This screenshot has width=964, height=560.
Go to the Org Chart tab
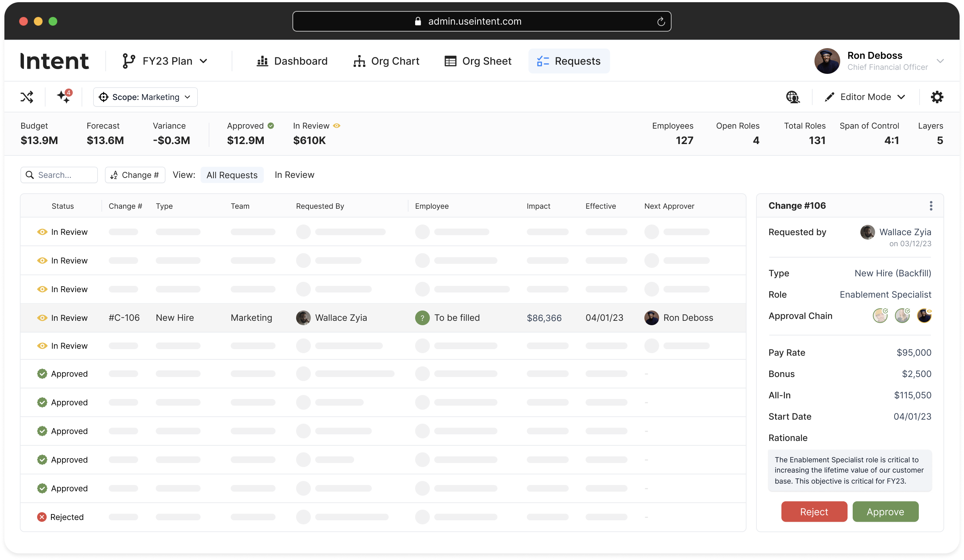(x=386, y=61)
